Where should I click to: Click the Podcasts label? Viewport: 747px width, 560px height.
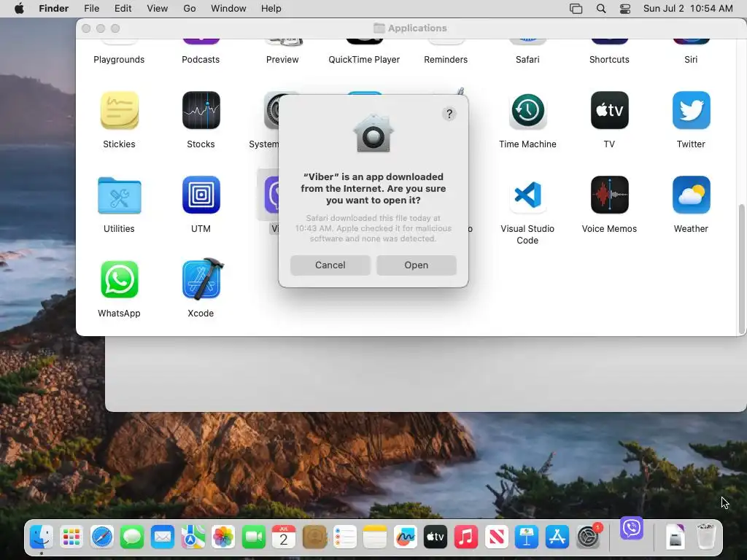(x=201, y=60)
